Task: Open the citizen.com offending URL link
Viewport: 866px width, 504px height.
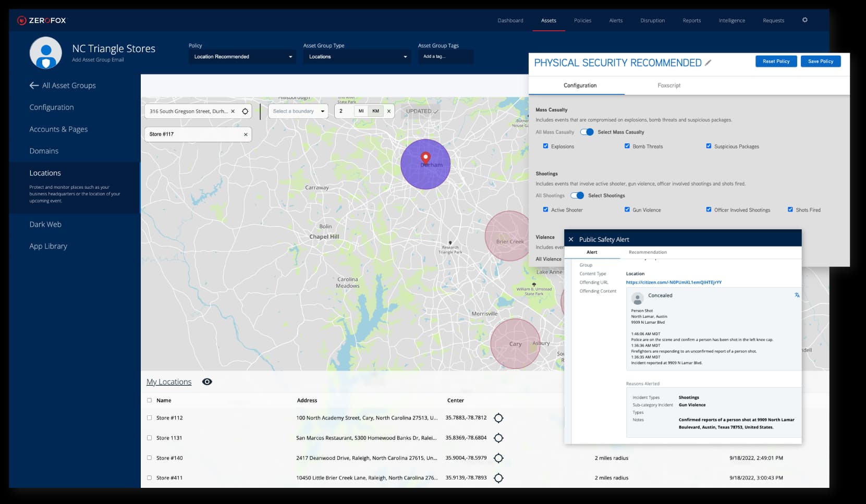Action: pyautogui.click(x=674, y=282)
